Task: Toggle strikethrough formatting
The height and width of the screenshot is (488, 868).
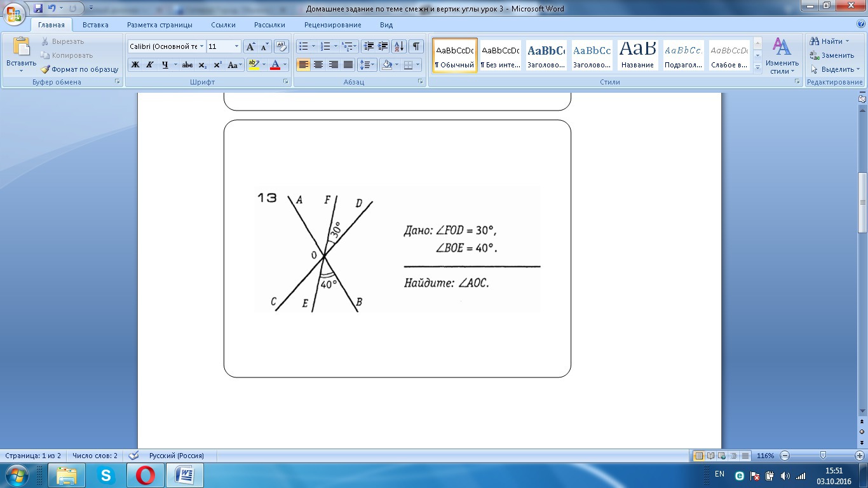Action: 187,65
